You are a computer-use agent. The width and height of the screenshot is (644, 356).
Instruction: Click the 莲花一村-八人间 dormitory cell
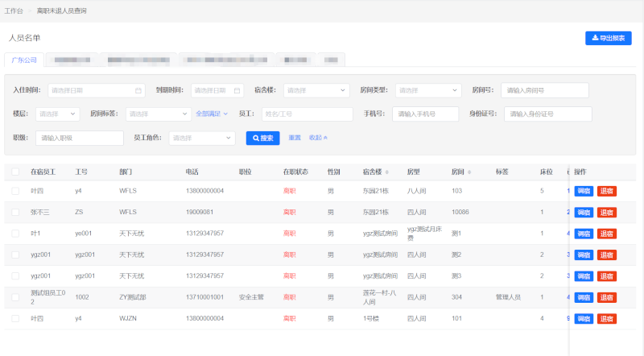pyautogui.click(x=379, y=297)
